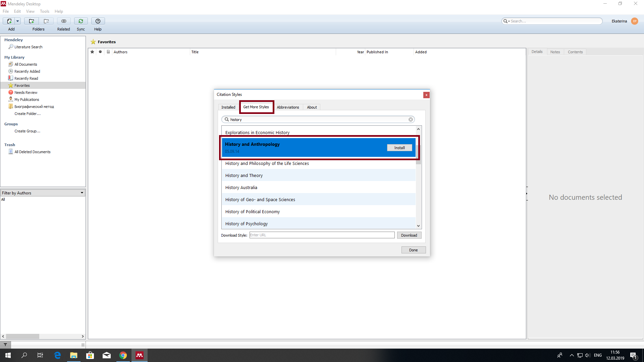
Task: Click the filter funnel icon at bottom left
Action: click(x=5, y=345)
